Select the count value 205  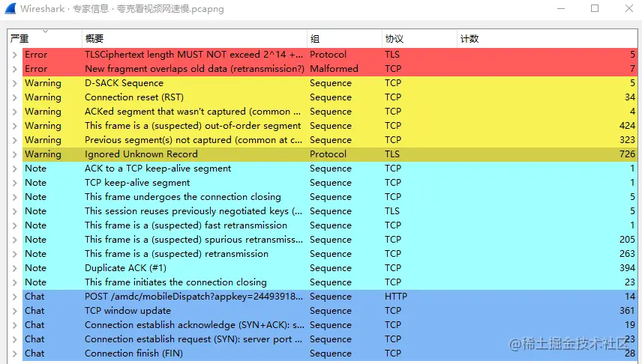[x=627, y=240]
